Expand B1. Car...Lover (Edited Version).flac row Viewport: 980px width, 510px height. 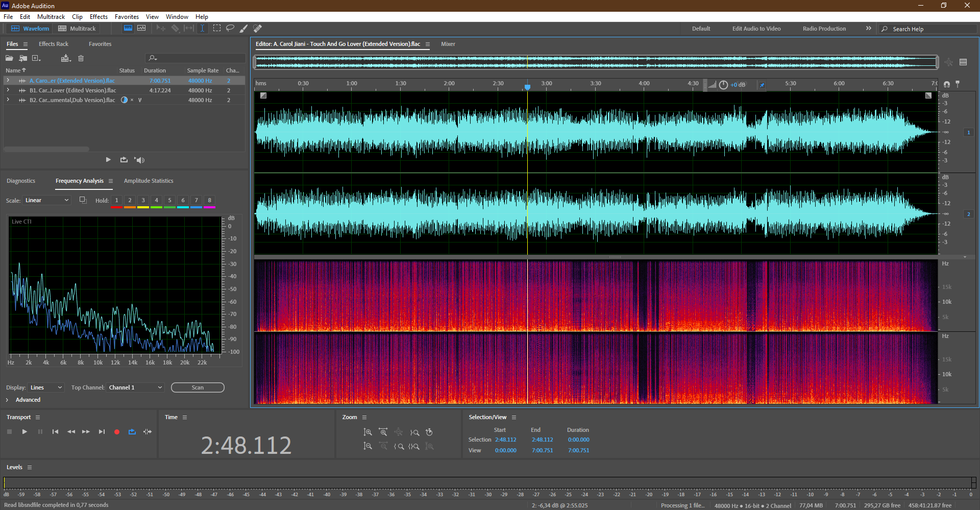click(x=8, y=90)
